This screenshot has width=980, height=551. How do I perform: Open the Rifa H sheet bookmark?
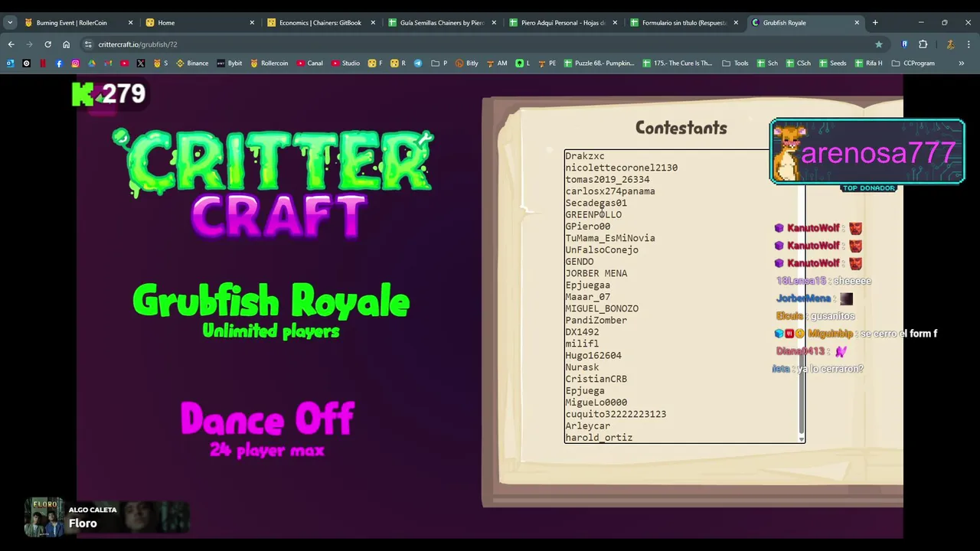pos(868,63)
